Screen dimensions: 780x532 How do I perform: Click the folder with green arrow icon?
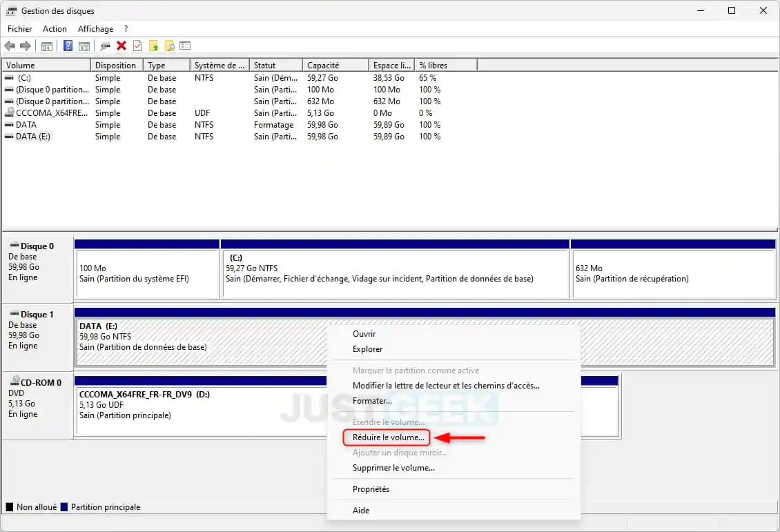point(153,46)
